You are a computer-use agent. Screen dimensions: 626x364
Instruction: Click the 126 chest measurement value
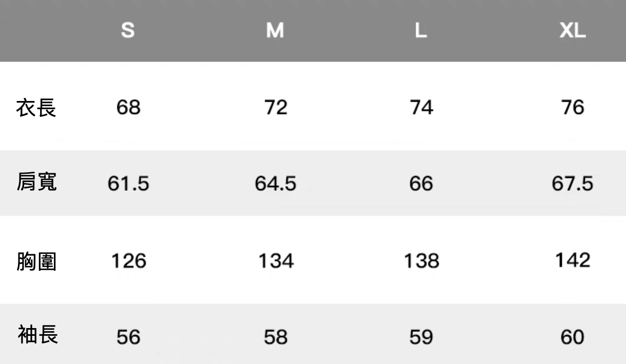click(x=129, y=261)
